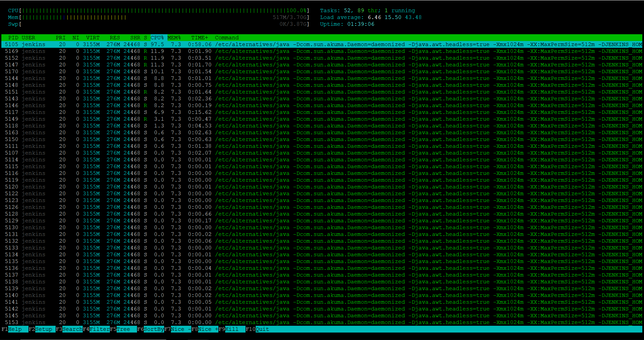
Task: Sort by the SHR column header
Action: pos(135,38)
